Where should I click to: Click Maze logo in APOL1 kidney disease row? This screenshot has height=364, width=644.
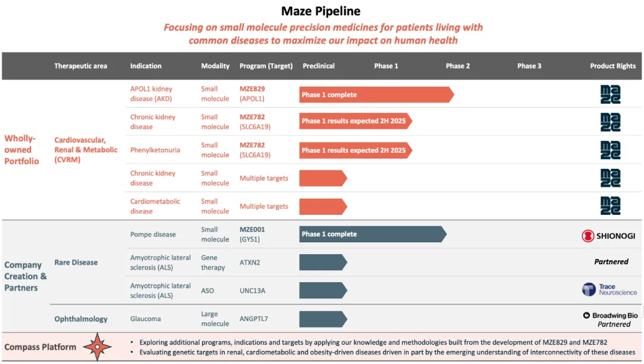(610, 94)
